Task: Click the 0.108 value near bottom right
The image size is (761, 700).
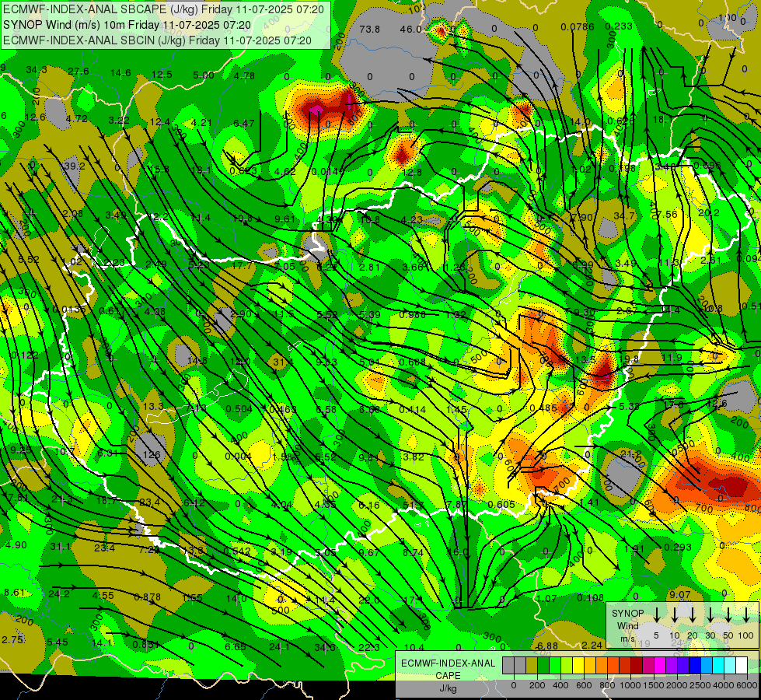Action: [590, 597]
